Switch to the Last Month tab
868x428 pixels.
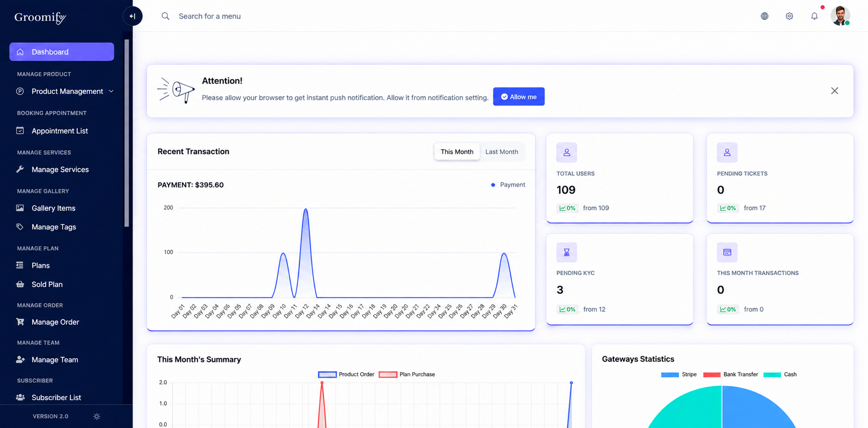click(x=502, y=152)
